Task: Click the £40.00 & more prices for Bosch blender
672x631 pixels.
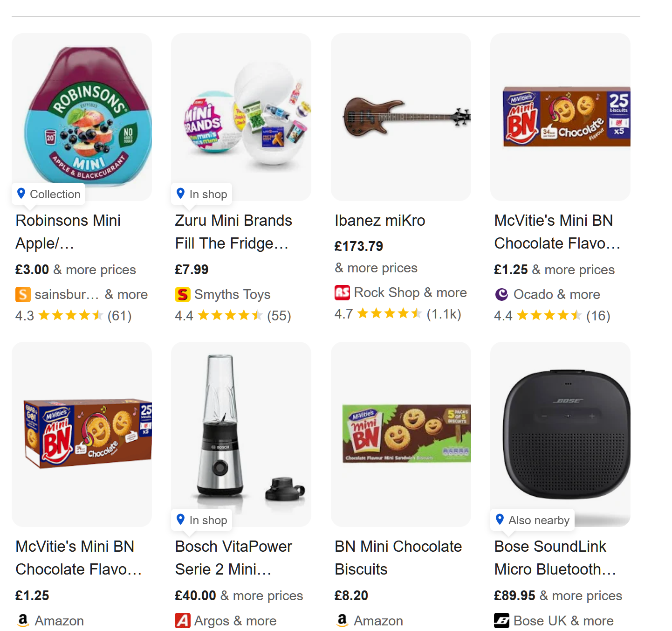Action: [x=239, y=596]
